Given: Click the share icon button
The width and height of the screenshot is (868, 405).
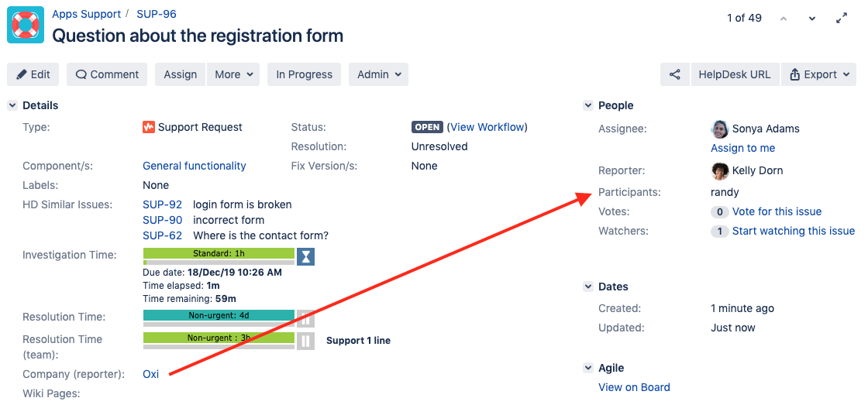Looking at the screenshot, I should coord(675,74).
